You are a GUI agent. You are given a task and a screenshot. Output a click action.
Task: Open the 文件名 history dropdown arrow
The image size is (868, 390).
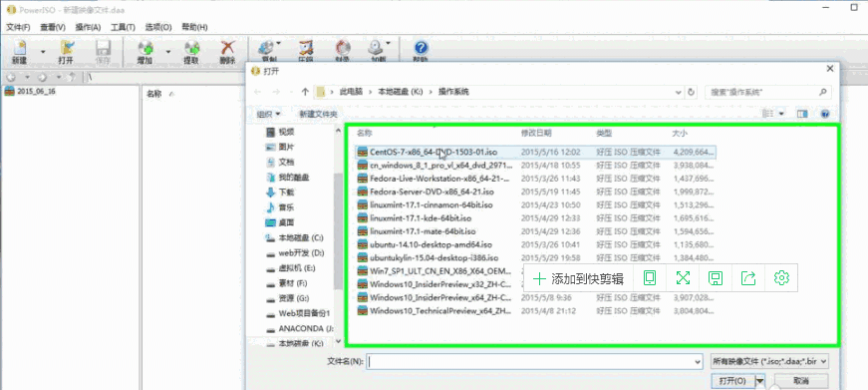click(697, 361)
